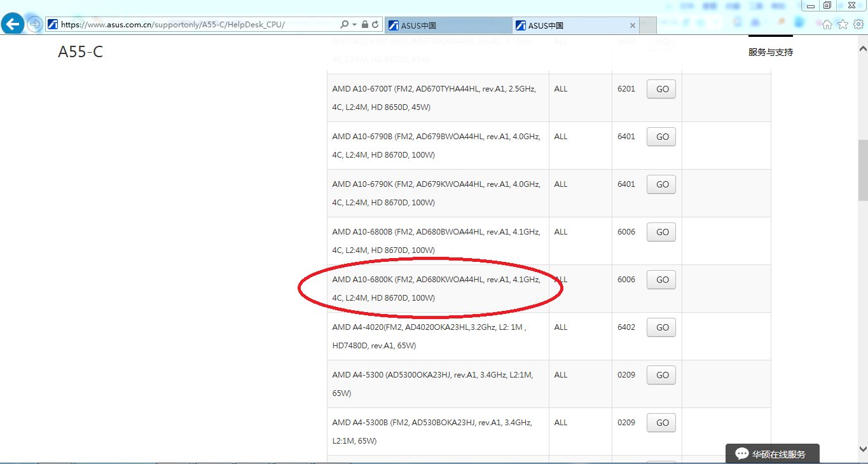The height and width of the screenshot is (464, 868).
Task: Click the chat bubble icon on 华硕在线服务
Action: click(742, 453)
